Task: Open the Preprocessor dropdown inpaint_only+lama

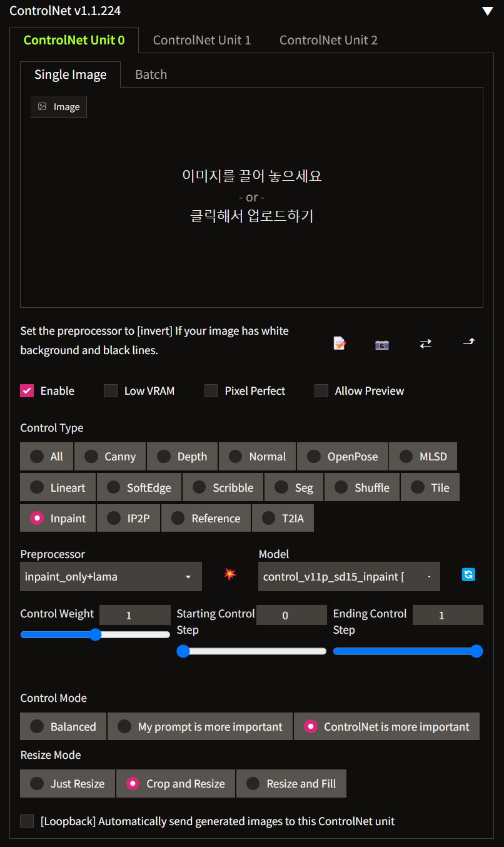Action: (x=111, y=576)
